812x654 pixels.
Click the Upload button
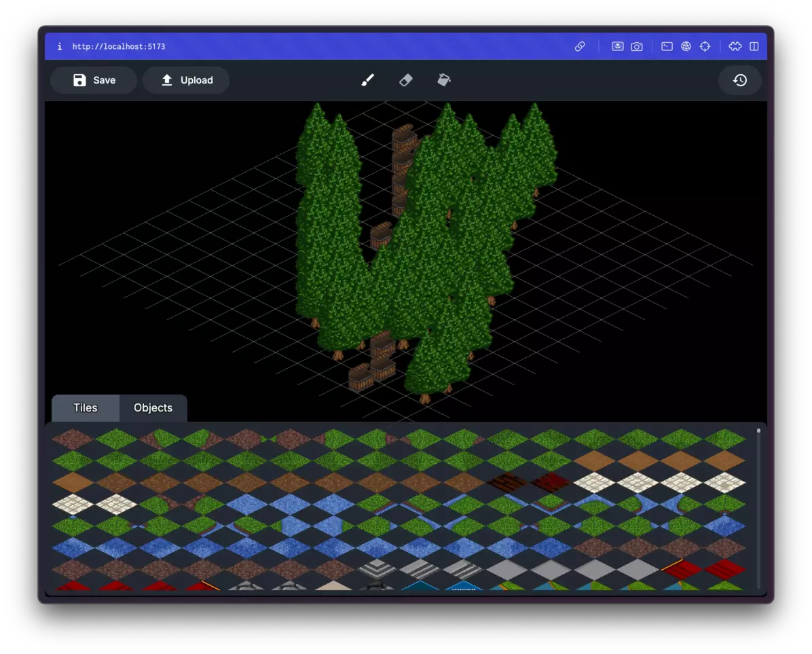185,79
